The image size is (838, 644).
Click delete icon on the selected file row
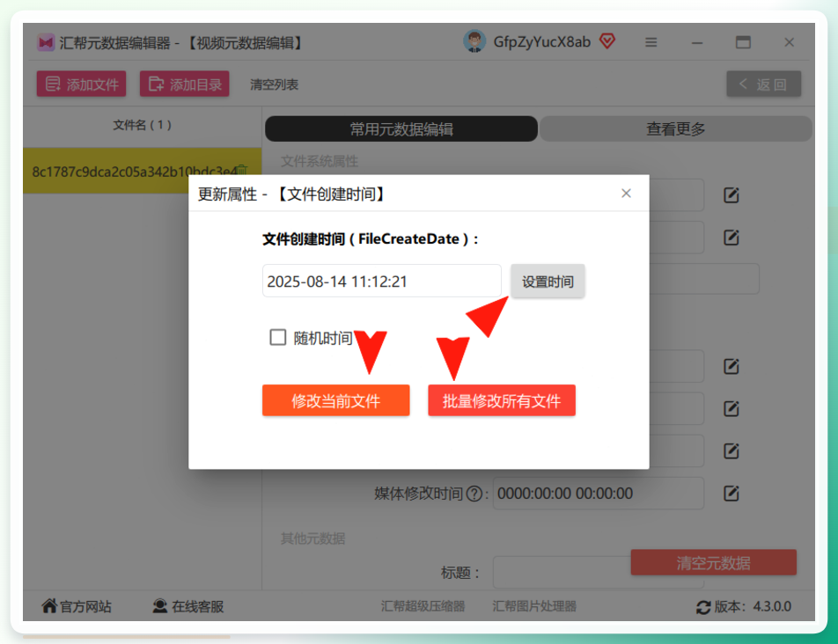(x=242, y=170)
